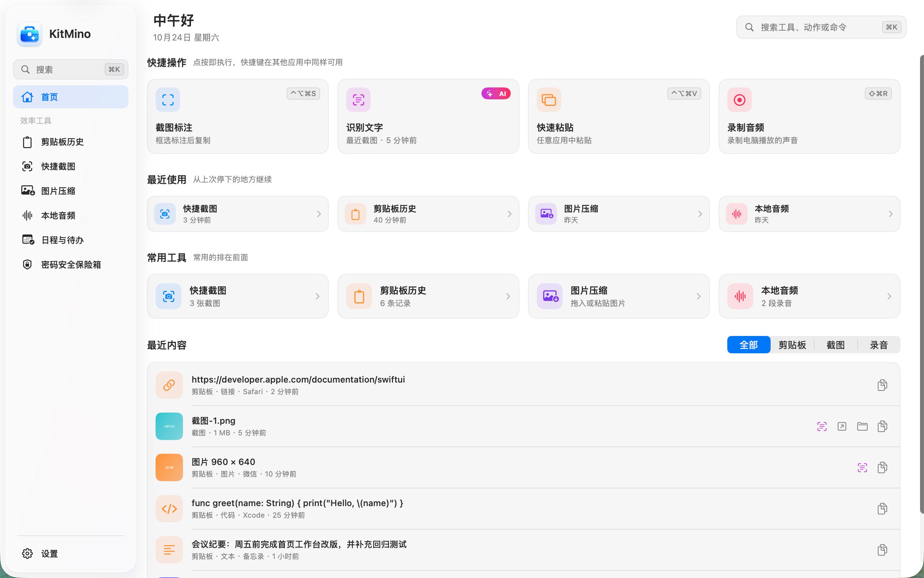Open 设置 at the sidebar bottom

pos(71,553)
